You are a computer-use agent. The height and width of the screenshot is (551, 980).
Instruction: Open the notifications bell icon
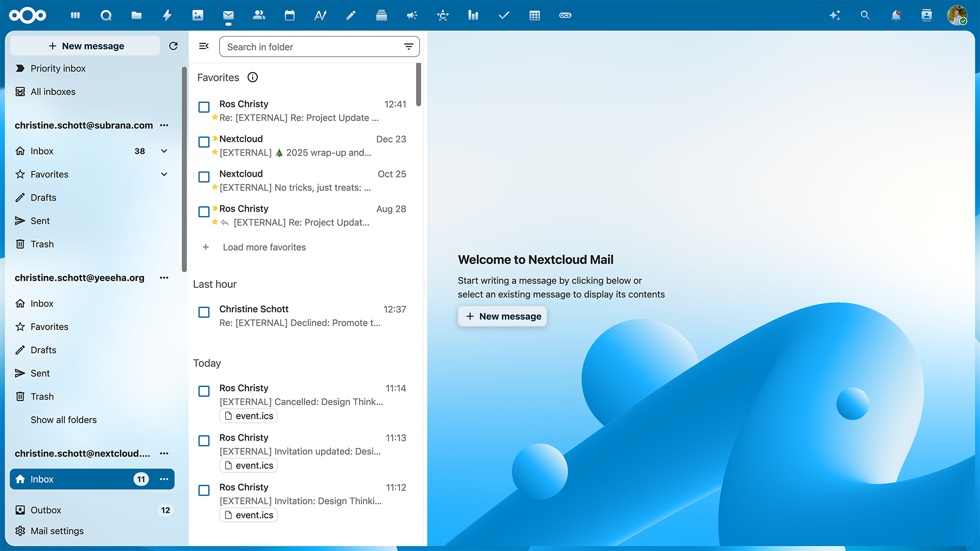pyautogui.click(x=896, y=15)
